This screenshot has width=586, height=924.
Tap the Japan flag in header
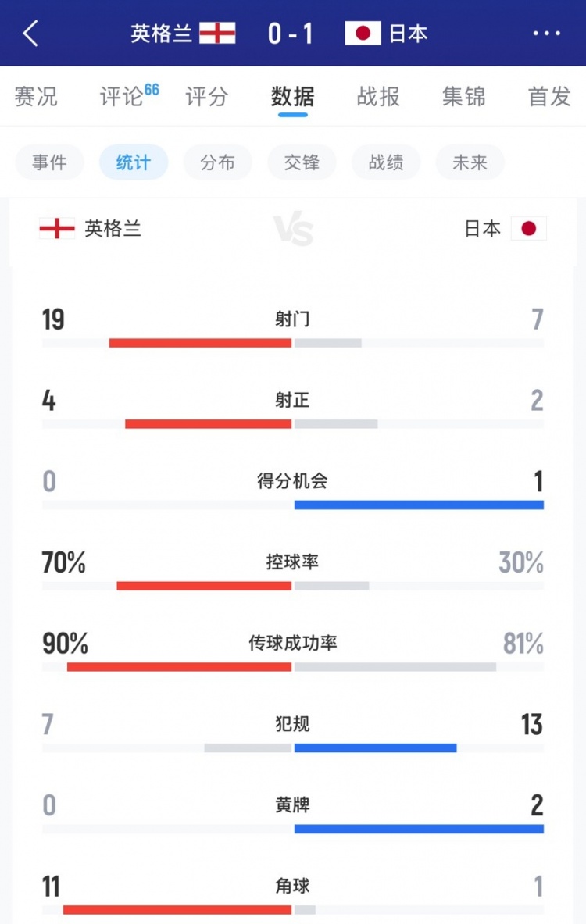[x=363, y=33]
